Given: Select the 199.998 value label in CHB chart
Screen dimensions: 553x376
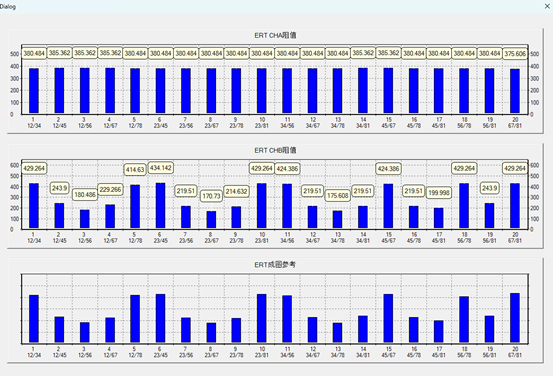Looking at the screenshot, I should point(439,193).
